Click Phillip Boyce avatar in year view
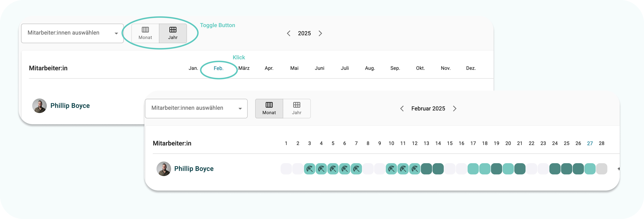The height and width of the screenshot is (219, 644). pos(39,106)
